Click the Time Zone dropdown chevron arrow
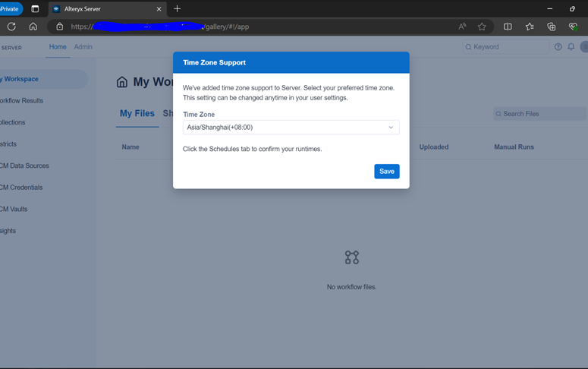 pos(391,128)
